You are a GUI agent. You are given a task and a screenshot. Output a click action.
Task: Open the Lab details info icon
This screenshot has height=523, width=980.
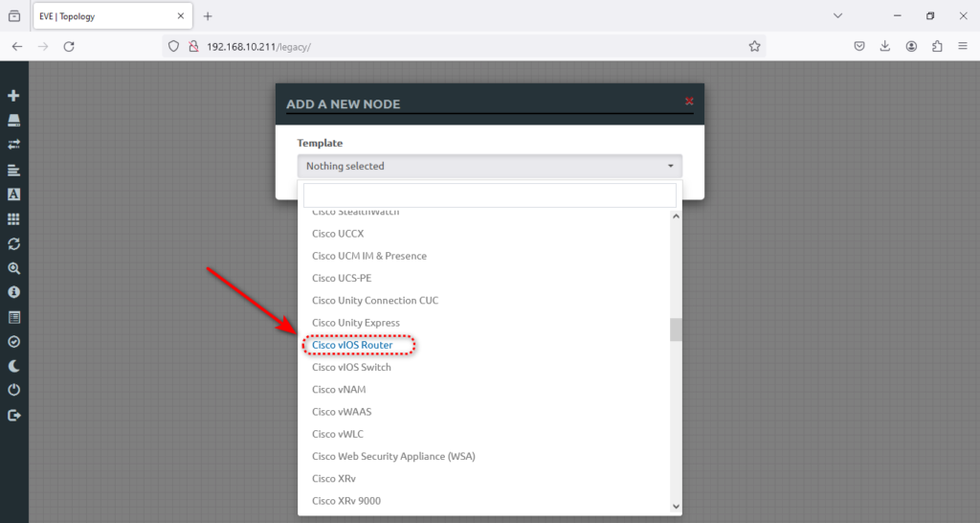click(13, 292)
